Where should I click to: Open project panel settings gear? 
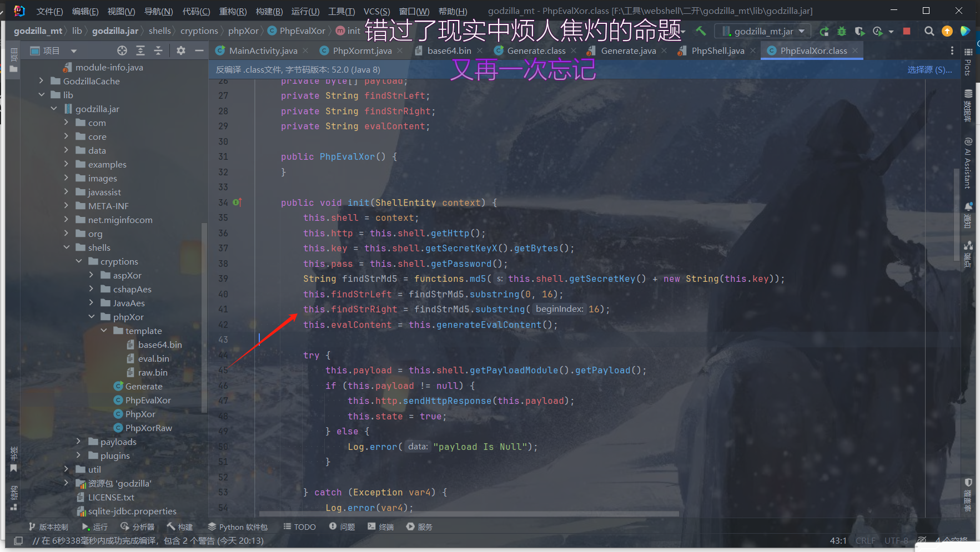click(x=181, y=50)
